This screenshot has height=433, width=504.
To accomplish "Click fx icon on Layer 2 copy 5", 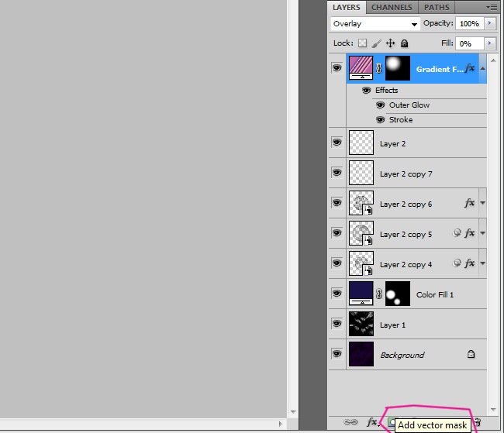I will (470, 233).
